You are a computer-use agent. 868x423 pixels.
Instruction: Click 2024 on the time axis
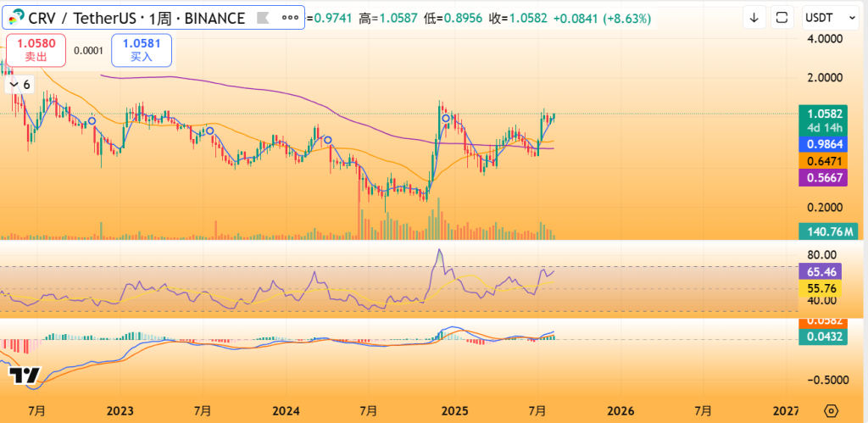tap(287, 411)
